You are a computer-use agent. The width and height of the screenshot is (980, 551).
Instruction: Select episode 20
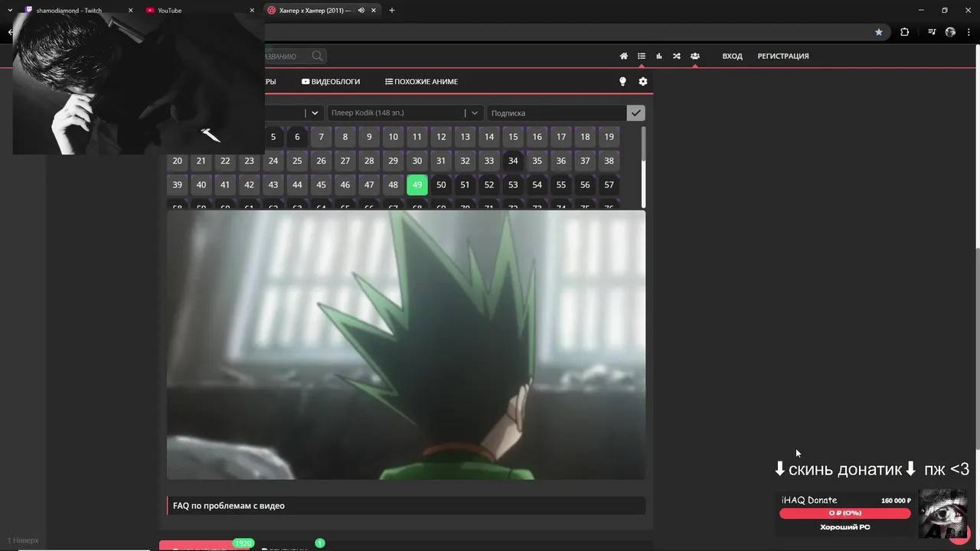point(177,161)
